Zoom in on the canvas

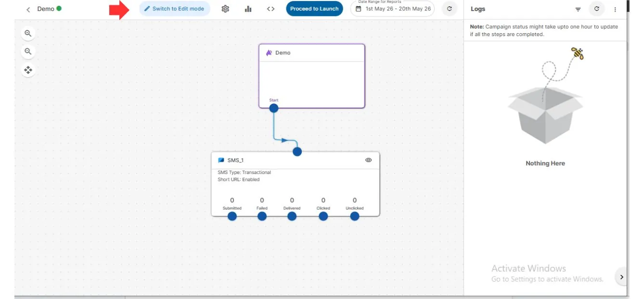tap(28, 34)
